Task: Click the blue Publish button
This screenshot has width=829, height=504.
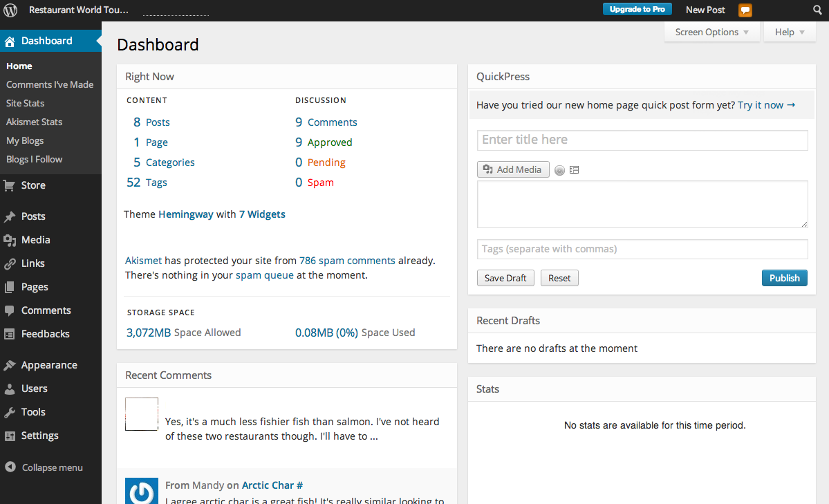Action: pos(785,278)
